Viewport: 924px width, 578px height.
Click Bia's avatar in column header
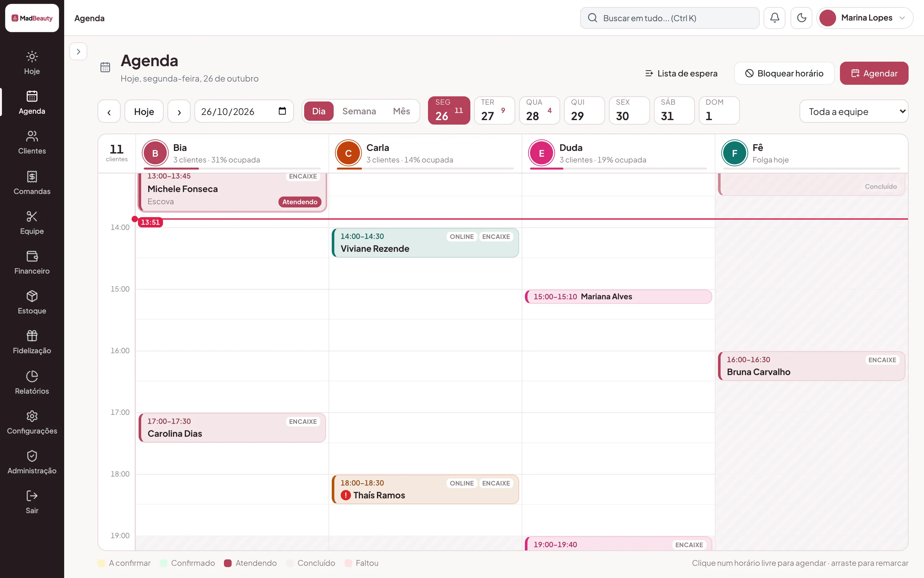point(155,153)
